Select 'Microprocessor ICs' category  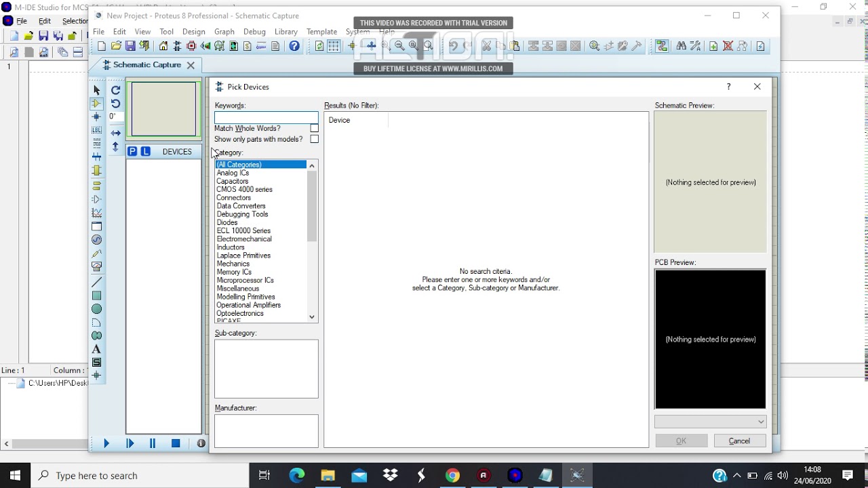(x=245, y=280)
